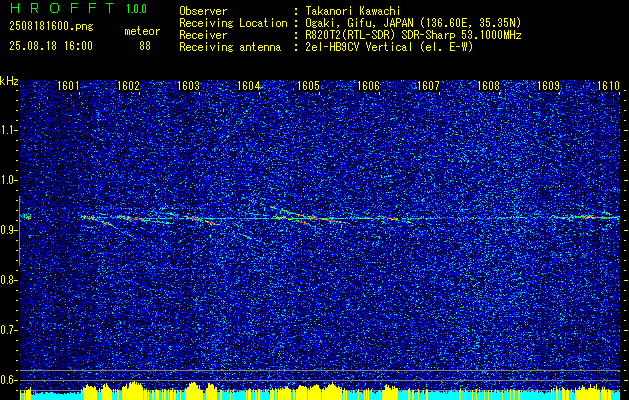629x400 pixels.
Task: Click frequency label 0.9
Action: coord(9,230)
